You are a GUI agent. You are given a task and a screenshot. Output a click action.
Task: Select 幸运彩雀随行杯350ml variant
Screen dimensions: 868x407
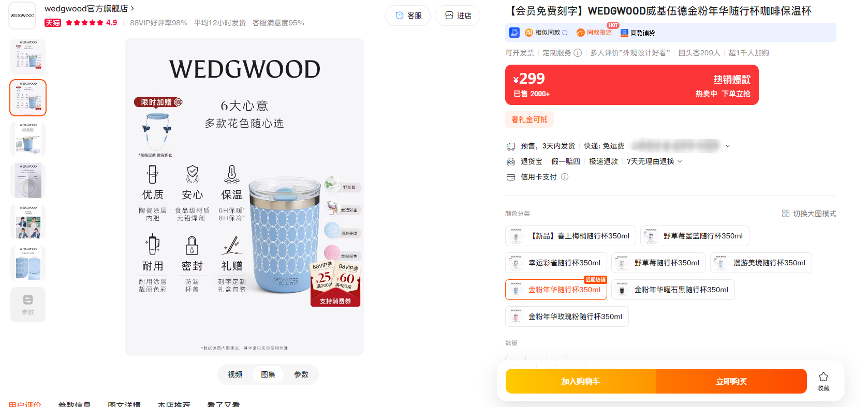pos(556,263)
